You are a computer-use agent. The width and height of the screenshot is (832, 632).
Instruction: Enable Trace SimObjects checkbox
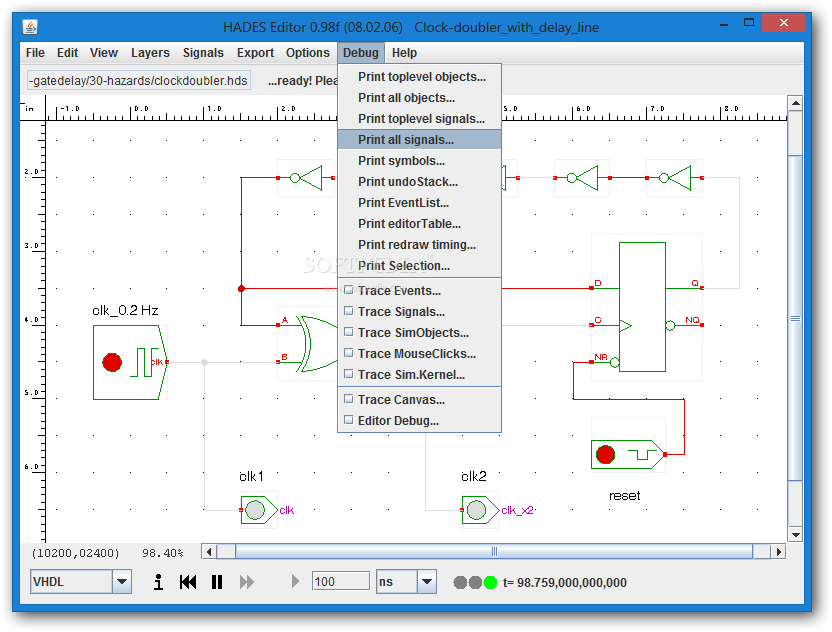click(349, 332)
